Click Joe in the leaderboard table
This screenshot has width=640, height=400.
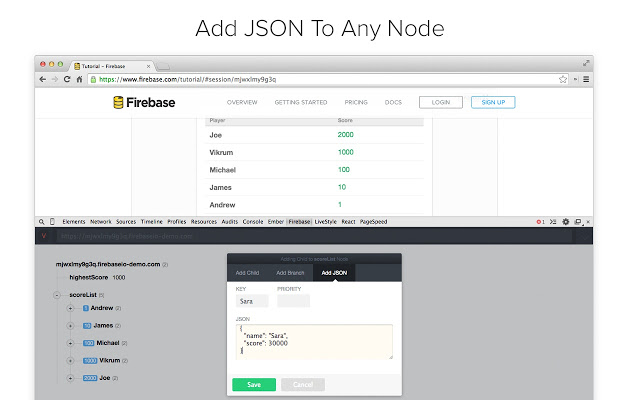tap(216, 135)
